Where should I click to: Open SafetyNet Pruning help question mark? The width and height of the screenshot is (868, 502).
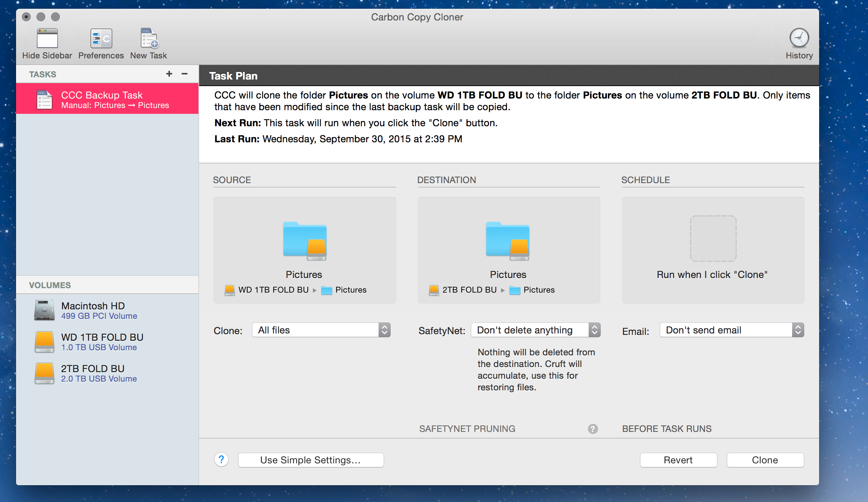(x=593, y=429)
